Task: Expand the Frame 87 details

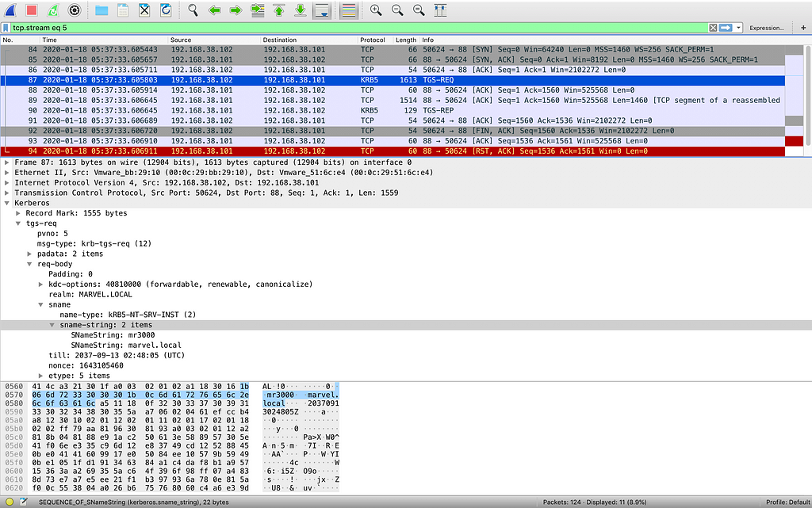Action: tap(6, 162)
